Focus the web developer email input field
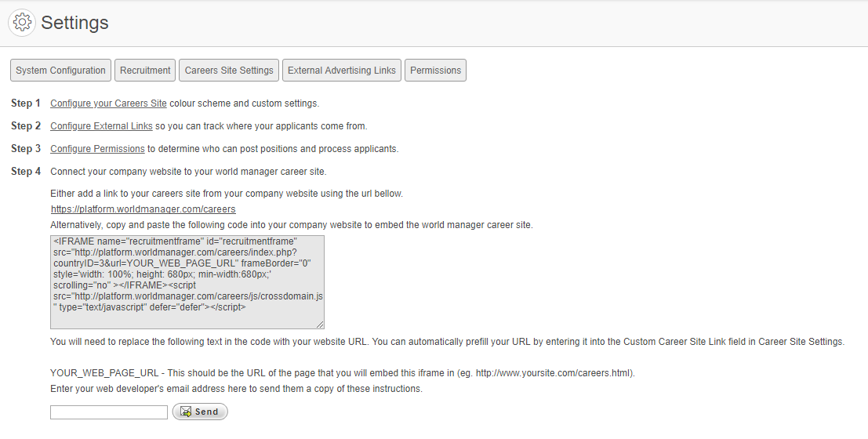The image size is (868, 439). click(109, 412)
